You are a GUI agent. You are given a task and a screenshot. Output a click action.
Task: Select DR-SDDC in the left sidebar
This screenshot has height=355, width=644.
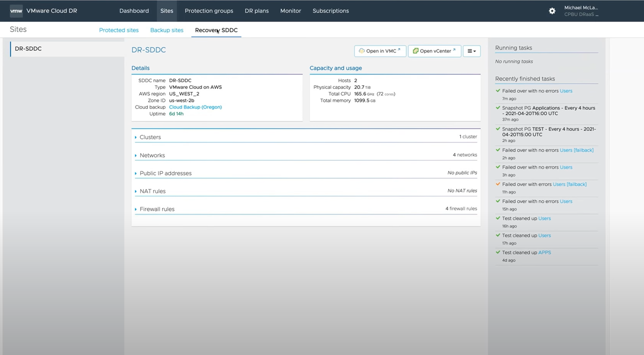click(x=28, y=49)
